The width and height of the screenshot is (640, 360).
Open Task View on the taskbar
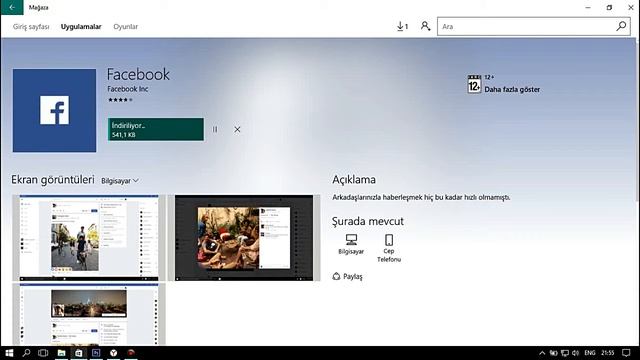coord(43,353)
